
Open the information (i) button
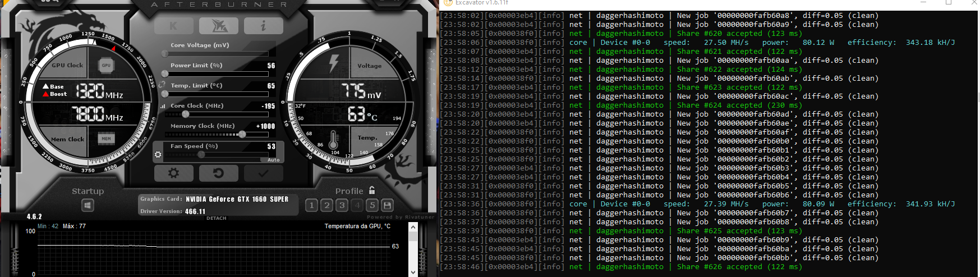coord(263,26)
